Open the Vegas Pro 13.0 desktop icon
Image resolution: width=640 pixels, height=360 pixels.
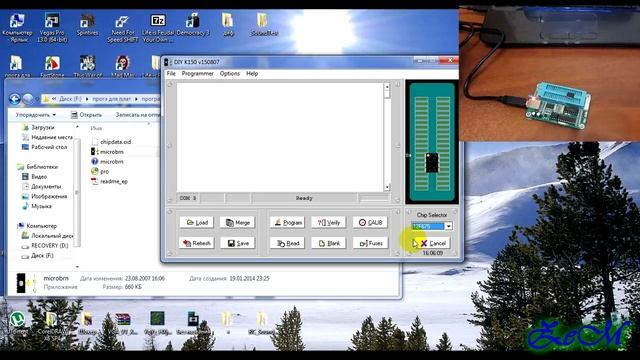[x=52, y=28]
